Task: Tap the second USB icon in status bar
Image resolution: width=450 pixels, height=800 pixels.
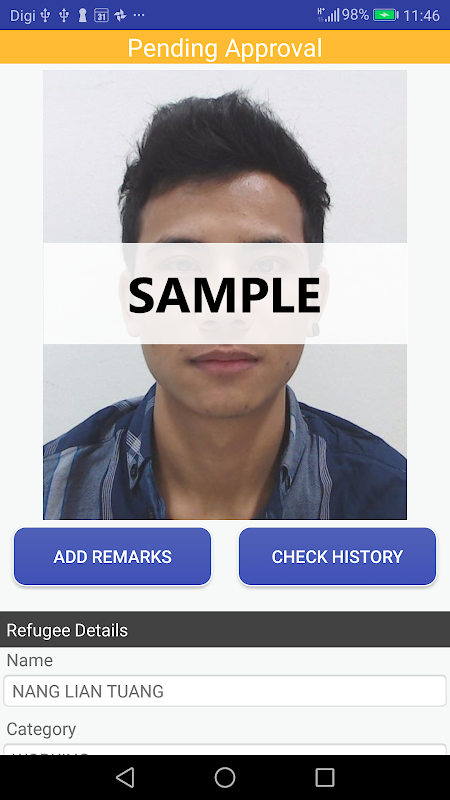Action: (x=64, y=15)
